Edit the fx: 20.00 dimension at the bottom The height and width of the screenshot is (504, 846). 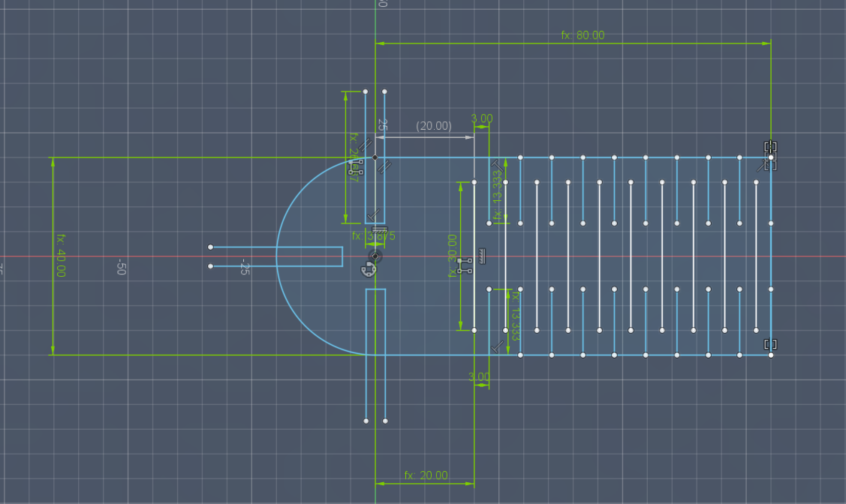[x=426, y=474]
